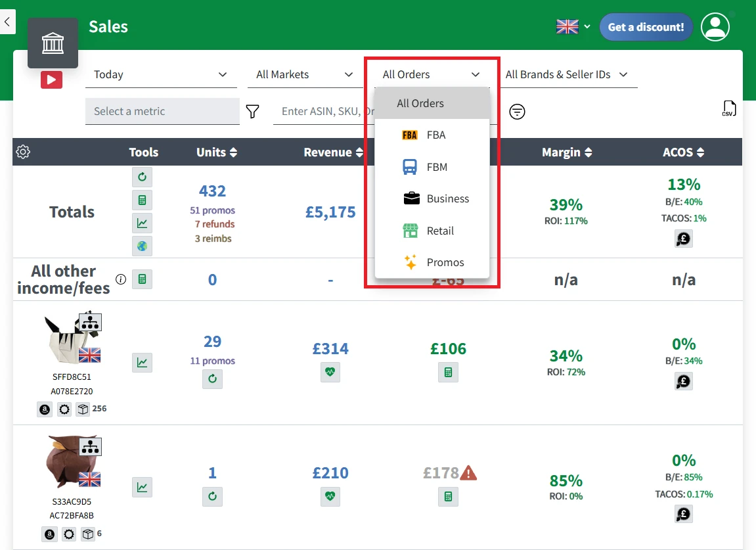Open the calculator icon in Totals tools

(x=143, y=200)
